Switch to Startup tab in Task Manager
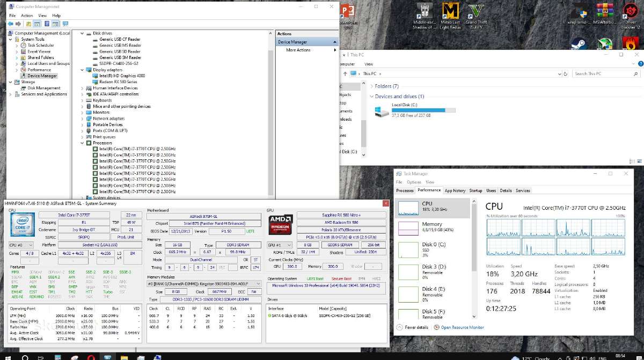 475,190
